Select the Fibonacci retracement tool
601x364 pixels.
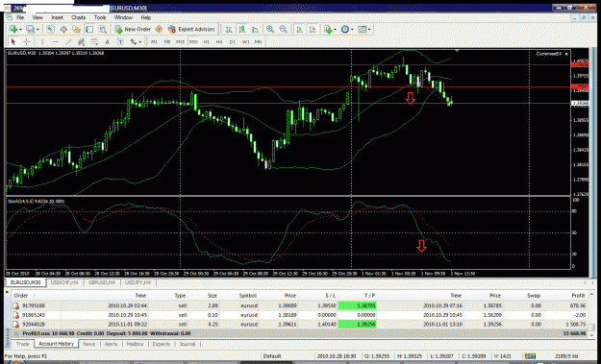pyautogui.click(x=94, y=41)
